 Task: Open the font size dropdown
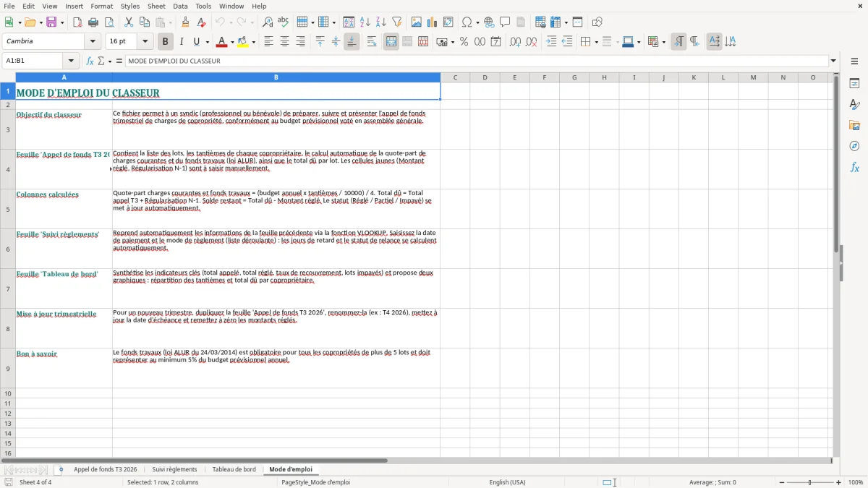tap(145, 42)
